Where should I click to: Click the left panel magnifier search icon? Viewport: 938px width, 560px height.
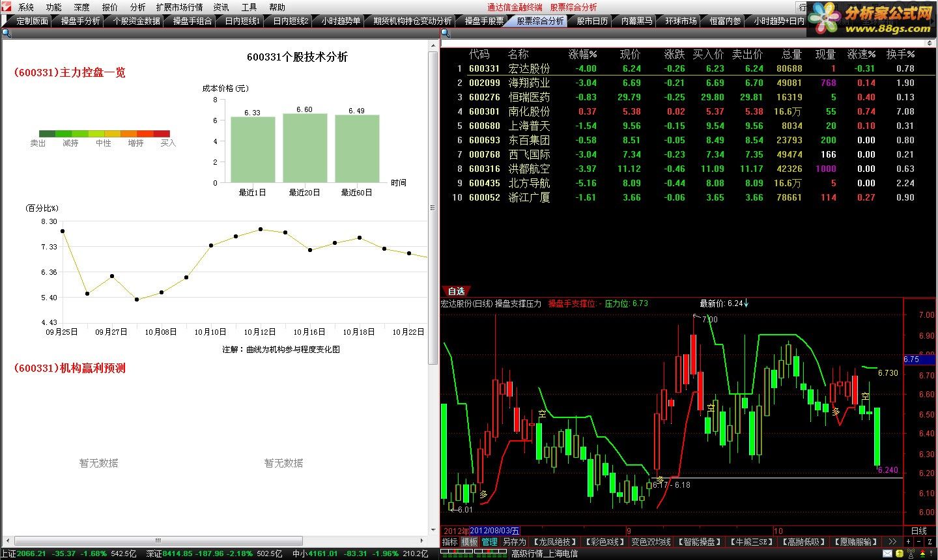point(7,33)
